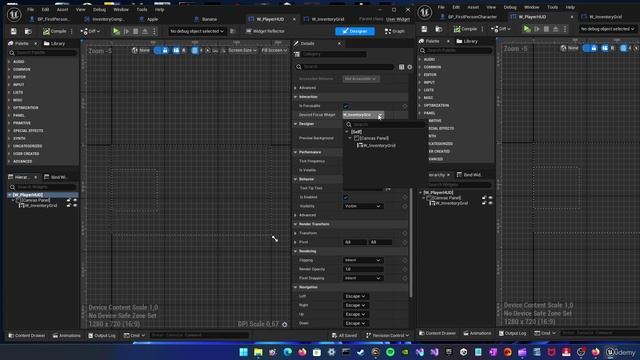Focus the Search Palette field in left window
This screenshot has width=640, height=360.
(43, 53)
